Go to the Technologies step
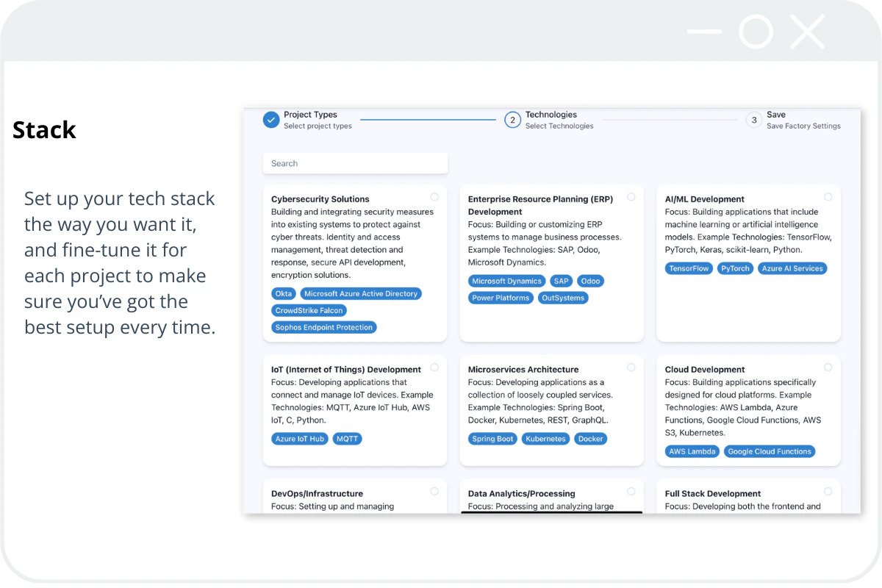Viewport: 882px width, 588px height. [512, 120]
